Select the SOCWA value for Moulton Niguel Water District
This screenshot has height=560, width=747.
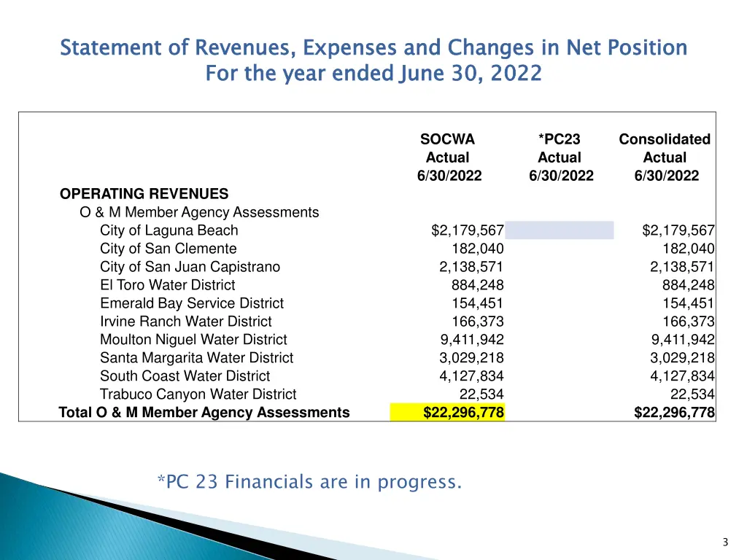tap(472, 340)
